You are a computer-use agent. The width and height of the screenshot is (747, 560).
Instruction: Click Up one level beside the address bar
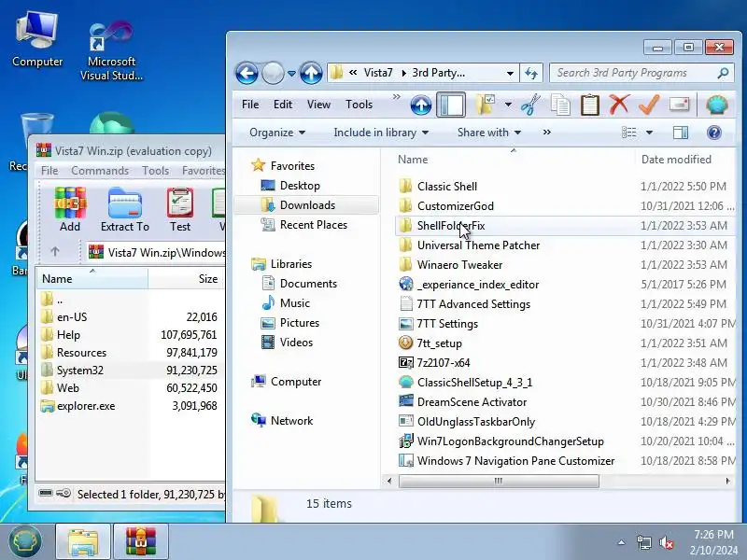311,74
